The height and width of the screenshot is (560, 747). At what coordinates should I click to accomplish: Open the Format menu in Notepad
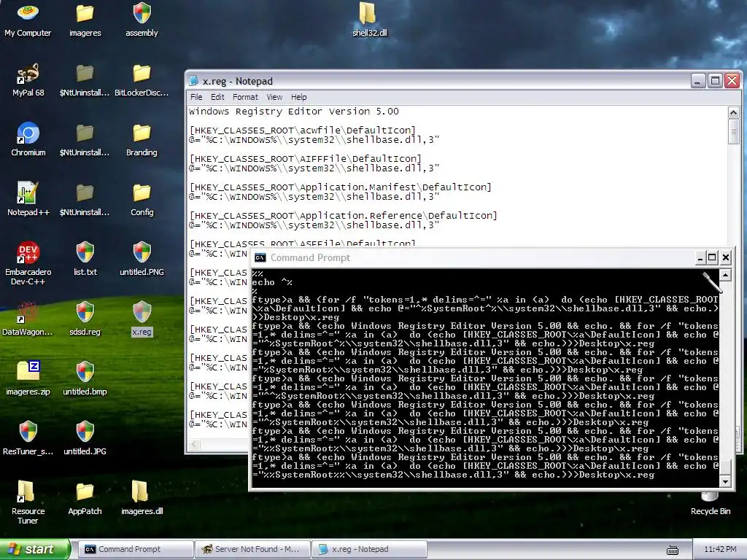[x=245, y=97]
